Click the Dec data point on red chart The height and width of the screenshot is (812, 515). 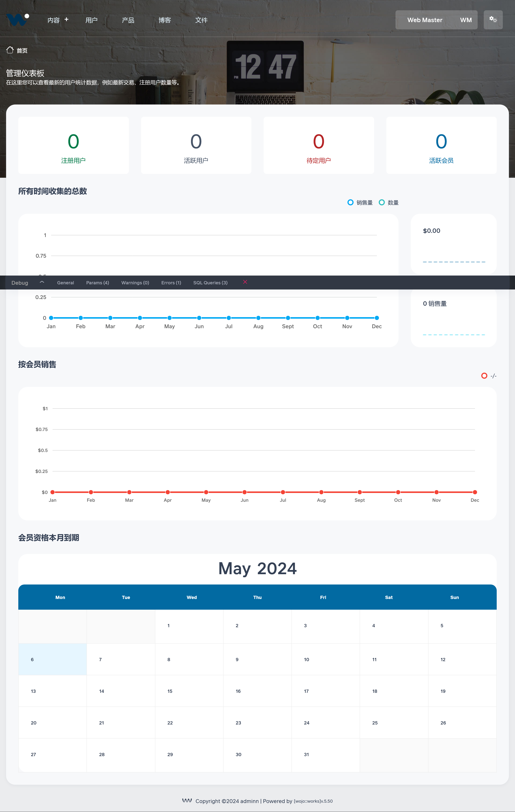[475, 492]
